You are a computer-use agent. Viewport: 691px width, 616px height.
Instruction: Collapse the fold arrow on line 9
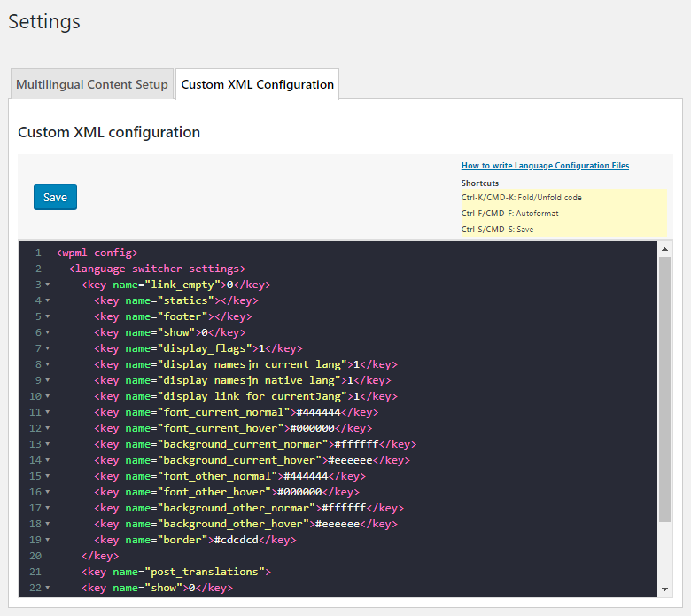48,380
